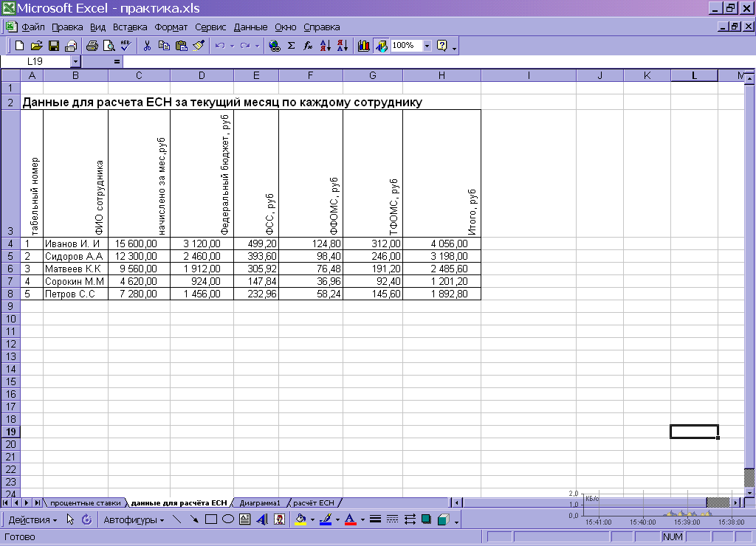Select column C by its header
This screenshot has height=546, width=756.
pyautogui.click(x=139, y=75)
